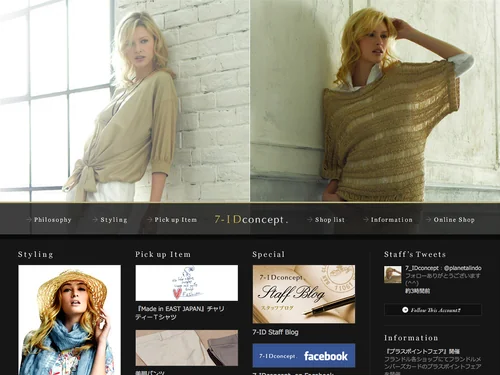Image resolution: width=500 pixels, height=375 pixels.
Task: Click the right hero photo with knit sweater
Action: pyautogui.click(x=375, y=101)
